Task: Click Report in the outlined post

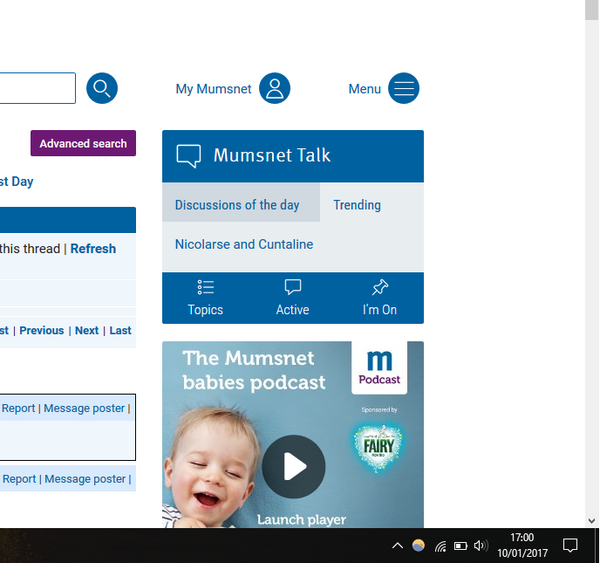Action: [x=18, y=408]
